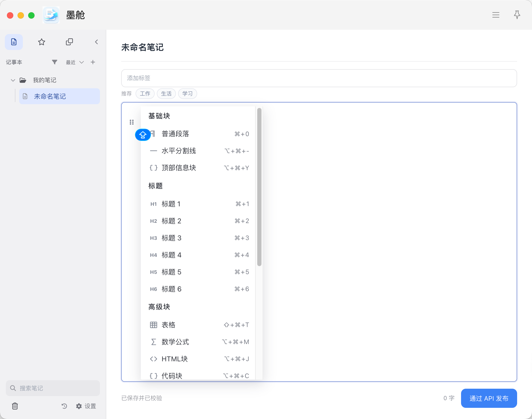This screenshot has width=532, height=419.
Task: Click the 基础块 section header
Action: coord(159,116)
